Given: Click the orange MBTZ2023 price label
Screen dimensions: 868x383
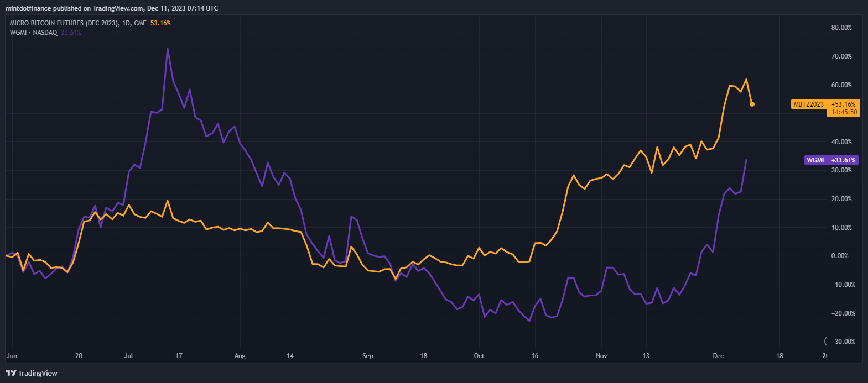Looking at the screenshot, I should [x=809, y=104].
